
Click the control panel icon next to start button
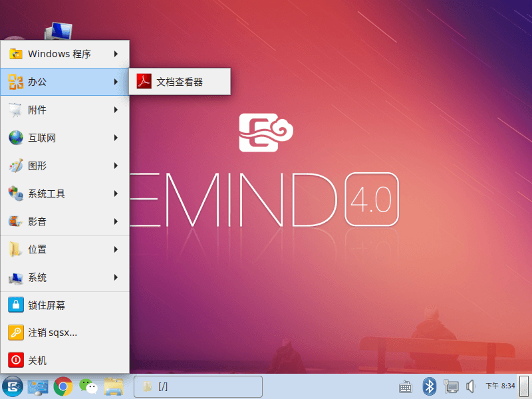[38, 387]
